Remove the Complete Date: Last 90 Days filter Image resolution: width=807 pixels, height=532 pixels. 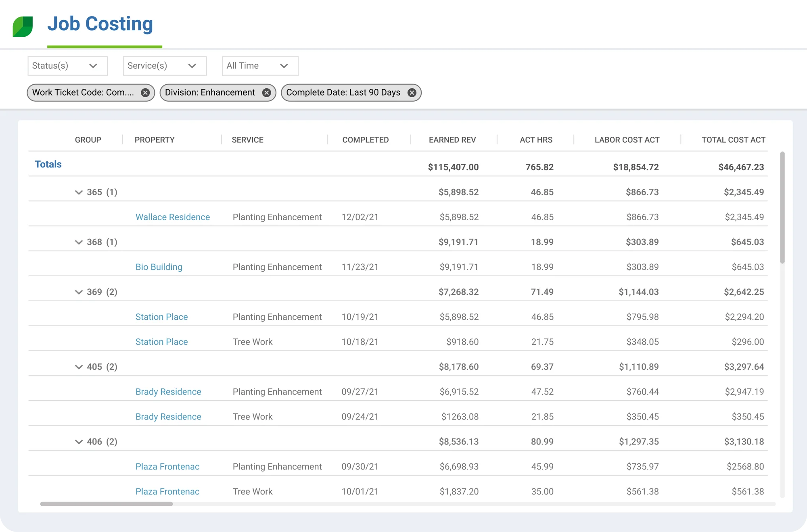tap(412, 92)
